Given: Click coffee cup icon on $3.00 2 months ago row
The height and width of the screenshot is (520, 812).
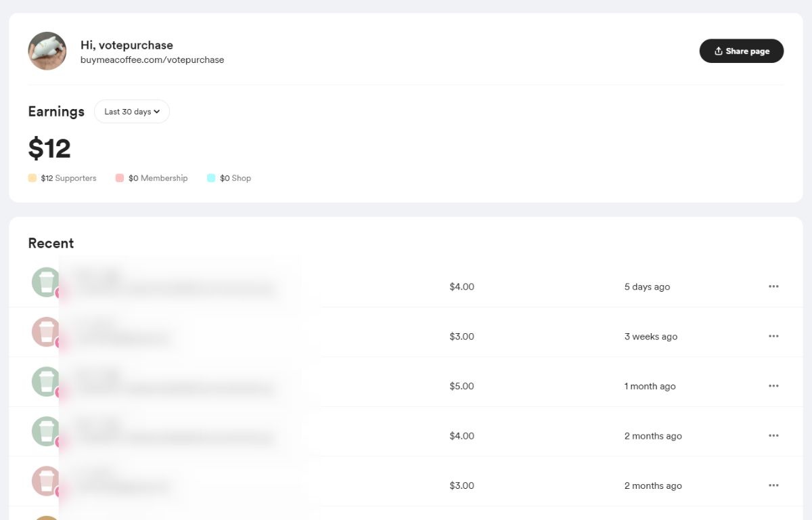Looking at the screenshot, I should [x=46, y=481].
